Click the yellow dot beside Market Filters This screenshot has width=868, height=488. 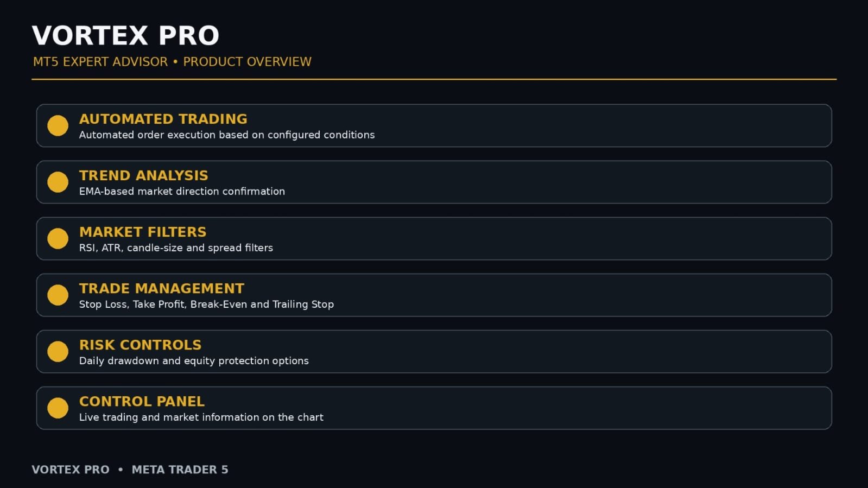click(58, 238)
